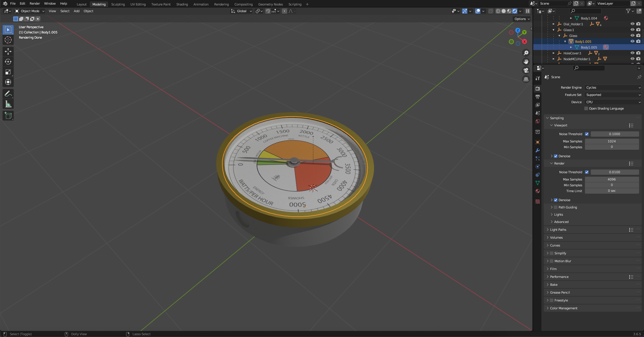Image resolution: width=644 pixels, height=337 pixels.
Task: Open the Add menu in viewport header
Action: pyautogui.click(x=76, y=11)
